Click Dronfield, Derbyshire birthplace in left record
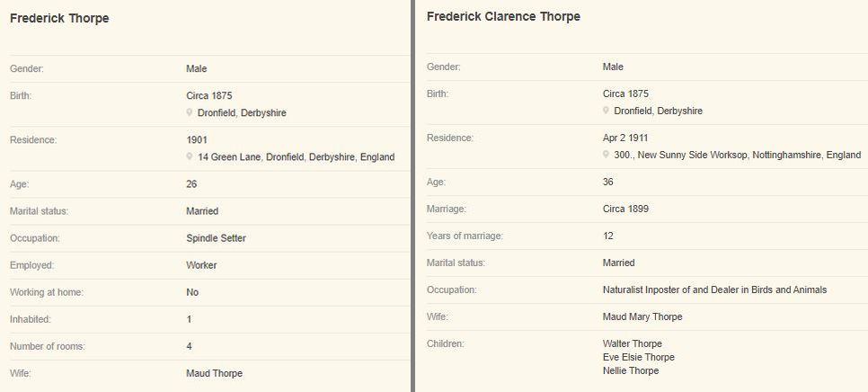868x392 pixels. [x=242, y=113]
